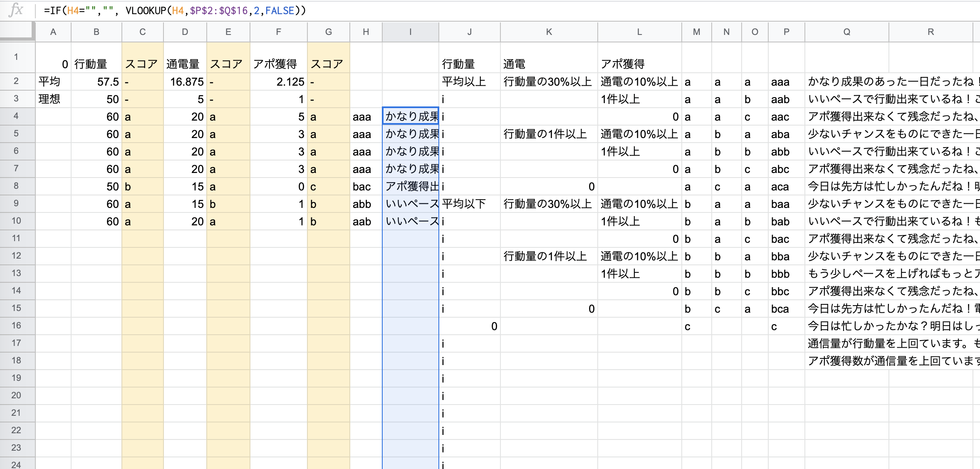Viewport: 980px width, 469px height.
Task: Select the 行動量 header cell in column J
Action: 469,64
